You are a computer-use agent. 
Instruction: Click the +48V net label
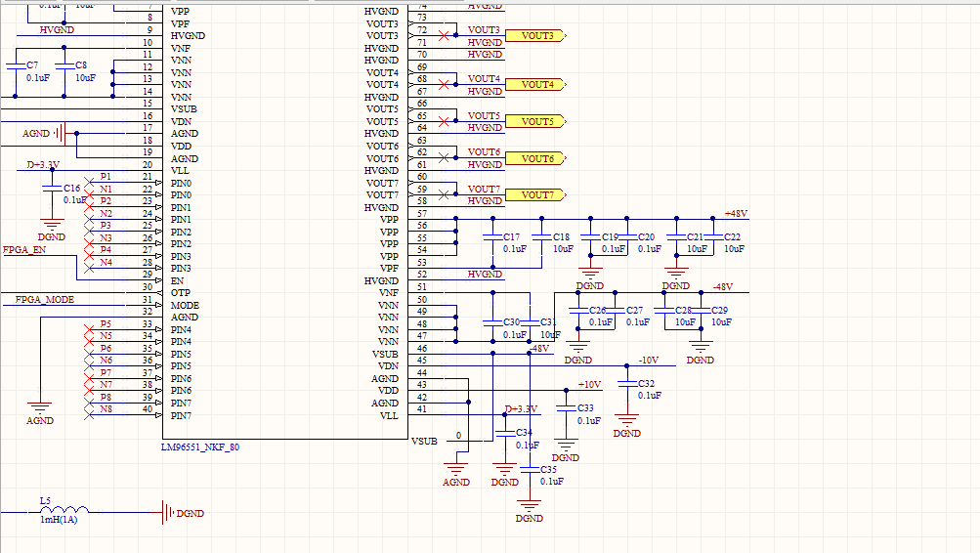click(x=736, y=213)
